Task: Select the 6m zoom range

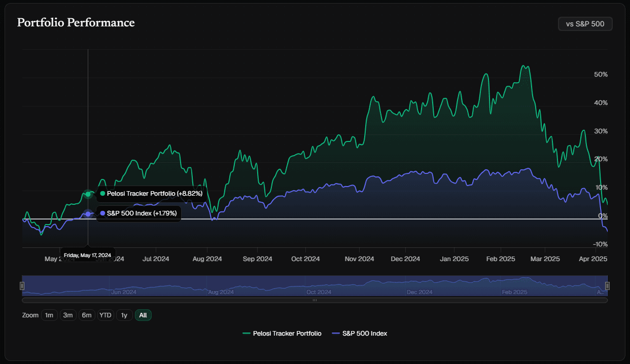Action: [87, 315]
